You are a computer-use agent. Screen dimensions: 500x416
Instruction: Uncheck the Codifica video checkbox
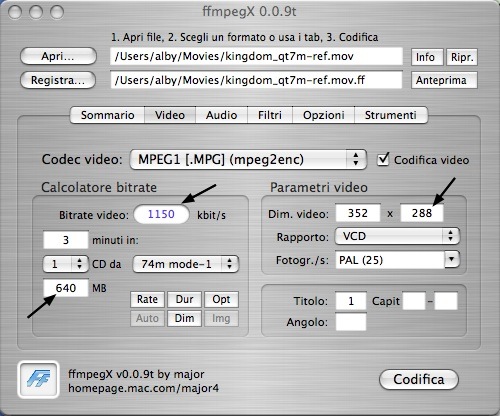383,159
